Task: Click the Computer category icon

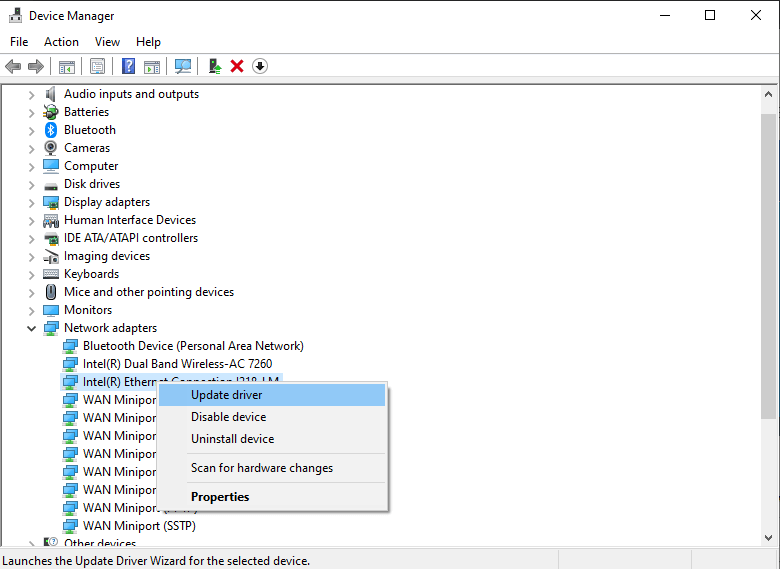Action: point(51,166)
